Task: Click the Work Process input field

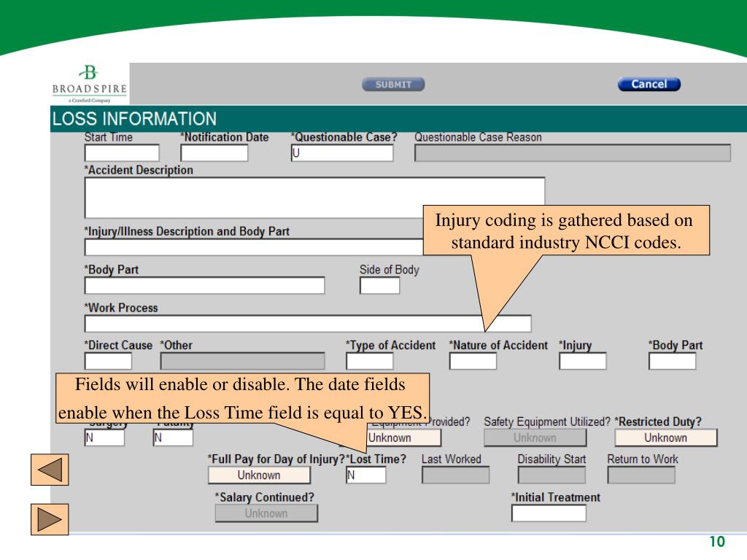Action: point(308,323)
